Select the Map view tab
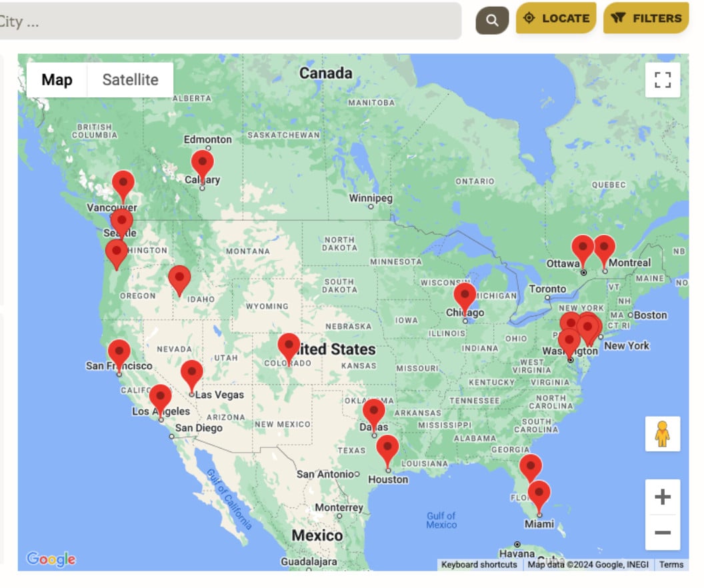The image size is (704, 588). 57,80
